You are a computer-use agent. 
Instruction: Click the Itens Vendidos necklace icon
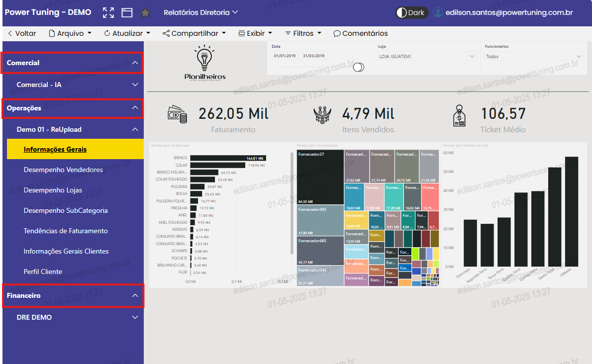pos(323,114)
